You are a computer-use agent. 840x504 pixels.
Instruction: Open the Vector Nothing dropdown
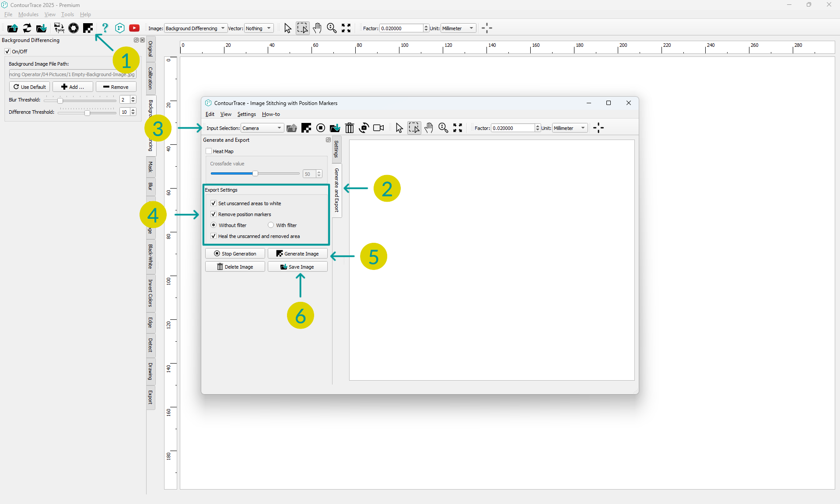click(259, 28)
